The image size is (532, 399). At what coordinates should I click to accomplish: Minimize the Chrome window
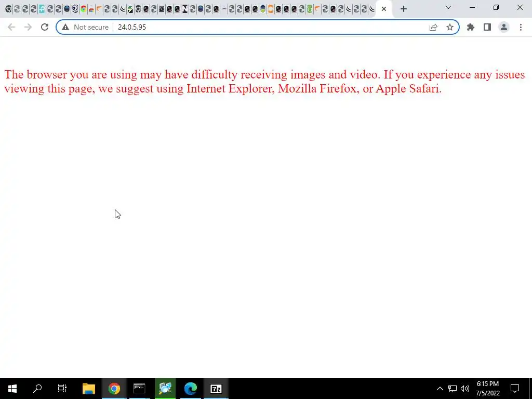tap(472, 7)
